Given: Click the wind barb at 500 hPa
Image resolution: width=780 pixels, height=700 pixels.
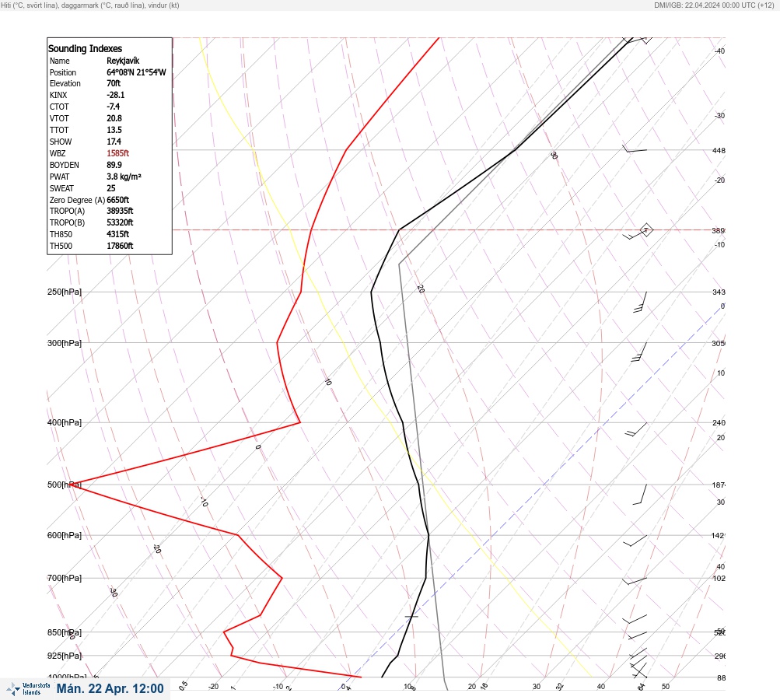Looking at the screenshot, I should [x=640, y=494].
